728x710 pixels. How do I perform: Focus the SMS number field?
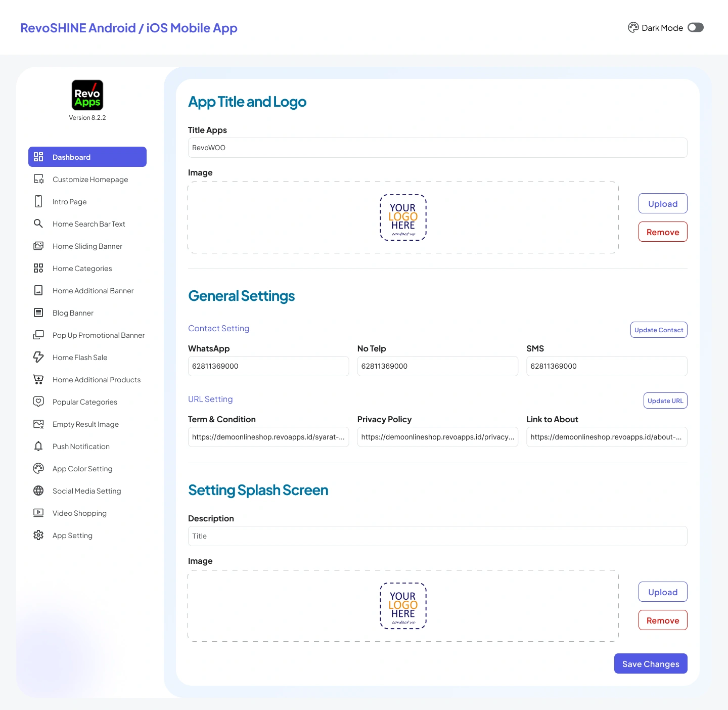[x=607, y=366]
